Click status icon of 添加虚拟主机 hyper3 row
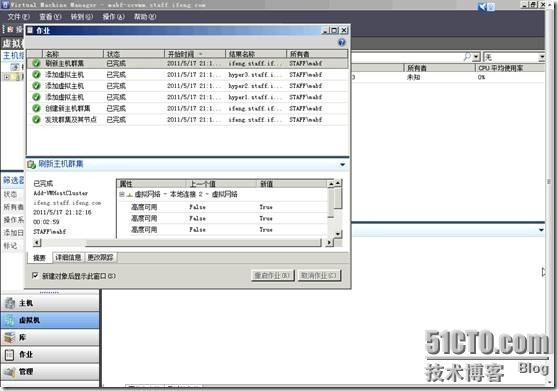 (x=36, y=74)
